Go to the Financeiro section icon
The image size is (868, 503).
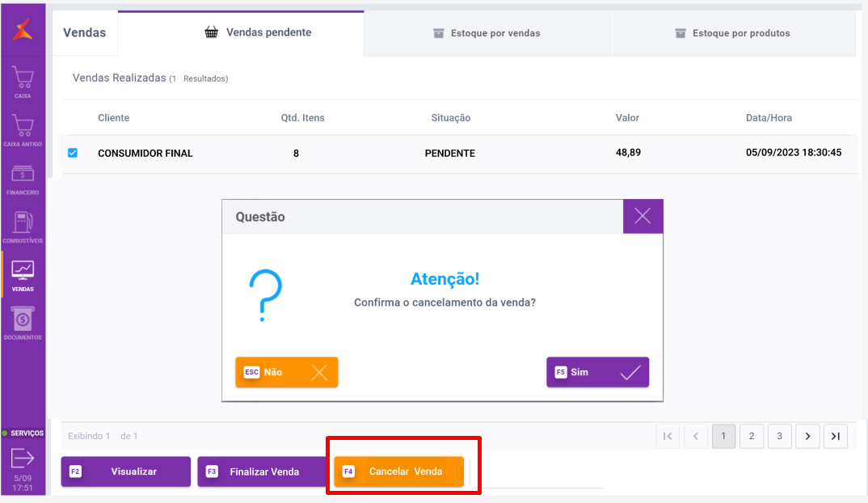23,175
